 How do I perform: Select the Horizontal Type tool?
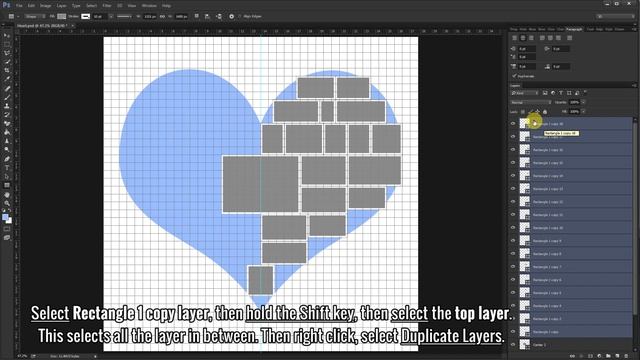7,168
